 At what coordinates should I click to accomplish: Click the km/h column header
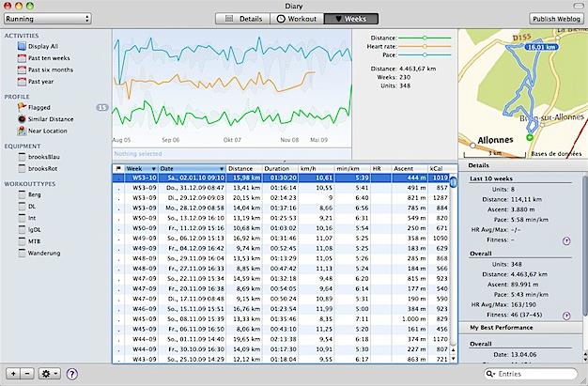[317, 168]
